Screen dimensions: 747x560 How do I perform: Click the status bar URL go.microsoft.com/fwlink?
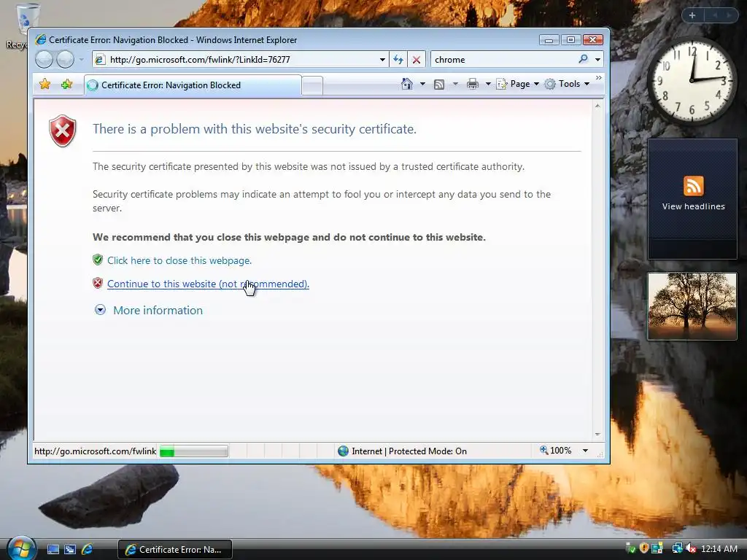click(x=96, y=451)
